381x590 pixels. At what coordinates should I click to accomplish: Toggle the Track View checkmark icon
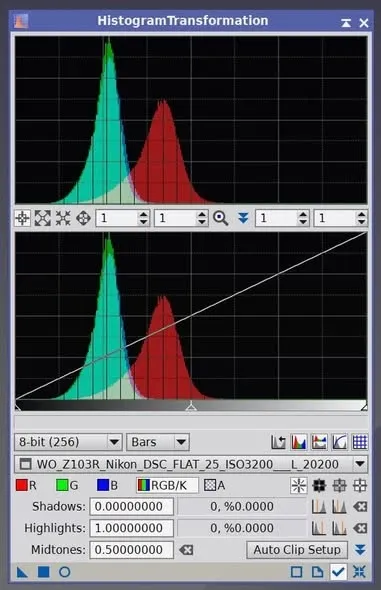(x=338, y=572)
